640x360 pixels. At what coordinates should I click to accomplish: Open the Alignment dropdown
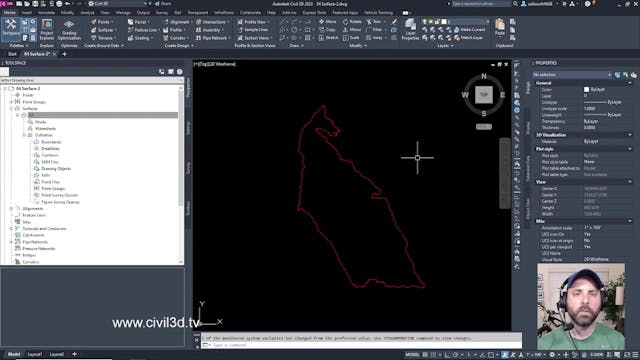tap(178, 22)
